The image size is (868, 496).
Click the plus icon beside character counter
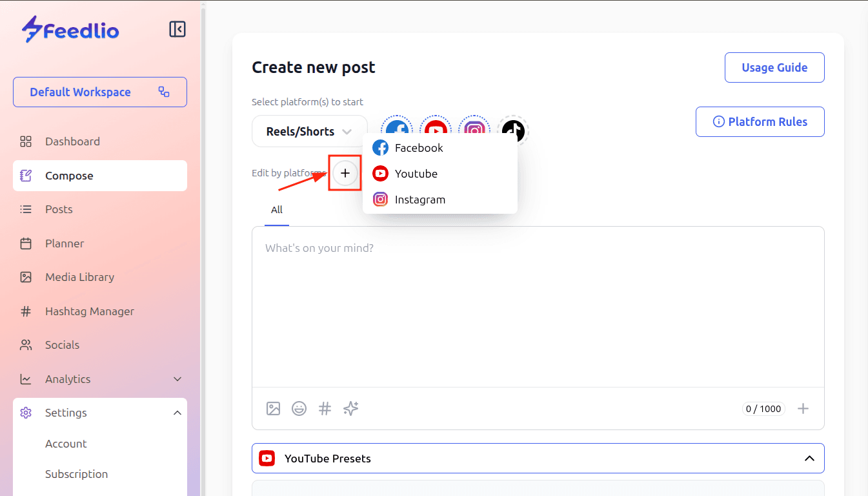803,408
